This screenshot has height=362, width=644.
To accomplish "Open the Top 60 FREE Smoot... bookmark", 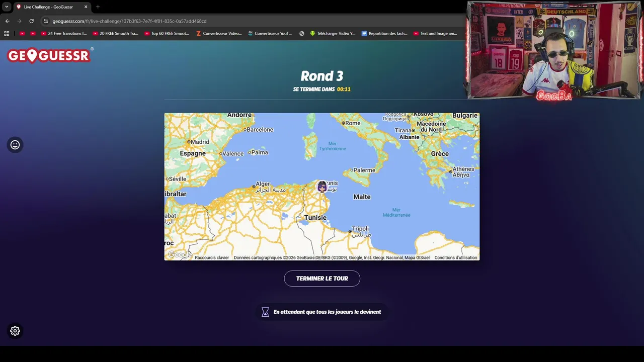I will 167,34.
